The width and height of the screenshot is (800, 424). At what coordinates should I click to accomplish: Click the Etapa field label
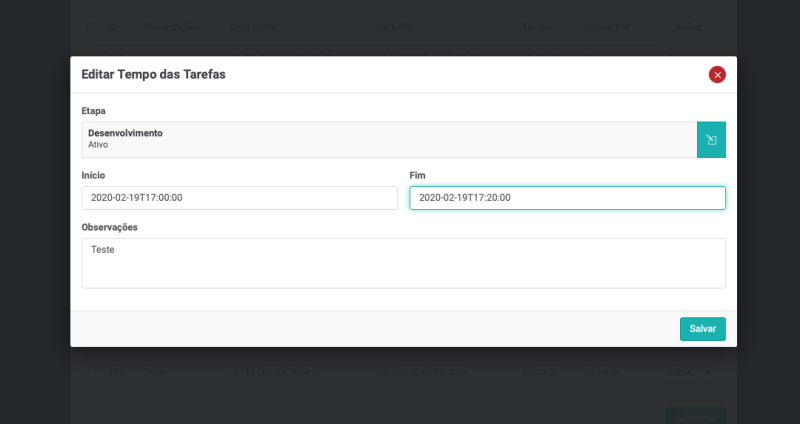pos(93,111)
